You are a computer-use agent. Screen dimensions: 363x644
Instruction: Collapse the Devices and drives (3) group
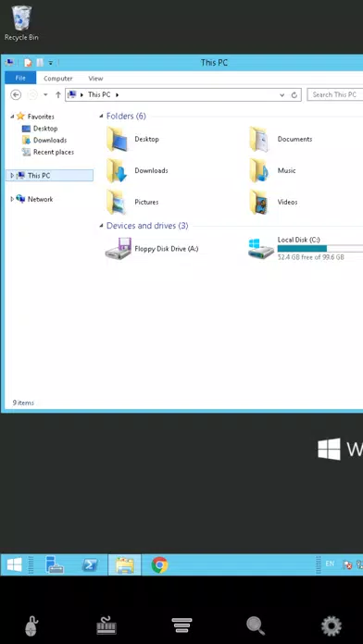pos(101,226)
